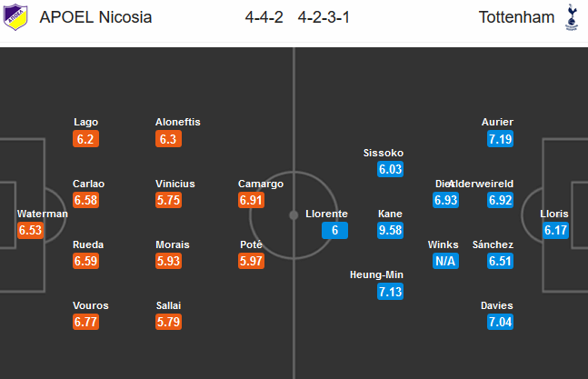The image size is (588, 379).
Task: Click the Poté player name label
Action: pyautogui.click(x=251, y=244)
